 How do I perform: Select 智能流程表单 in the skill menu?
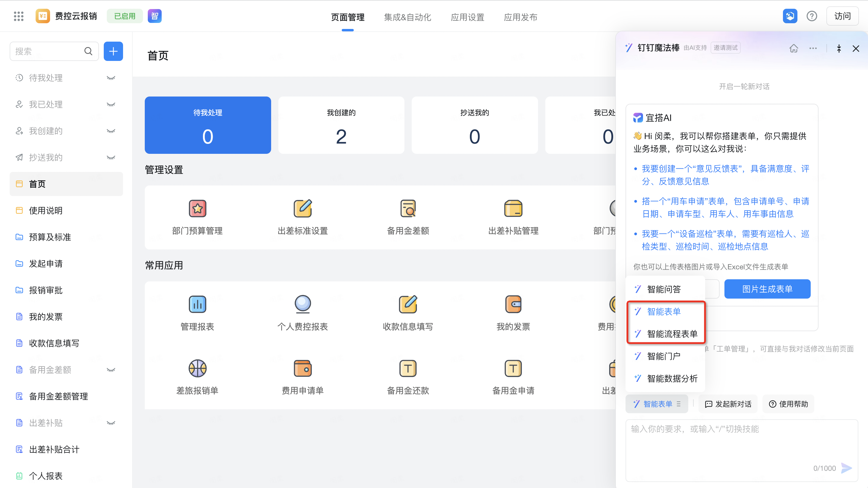665,334
